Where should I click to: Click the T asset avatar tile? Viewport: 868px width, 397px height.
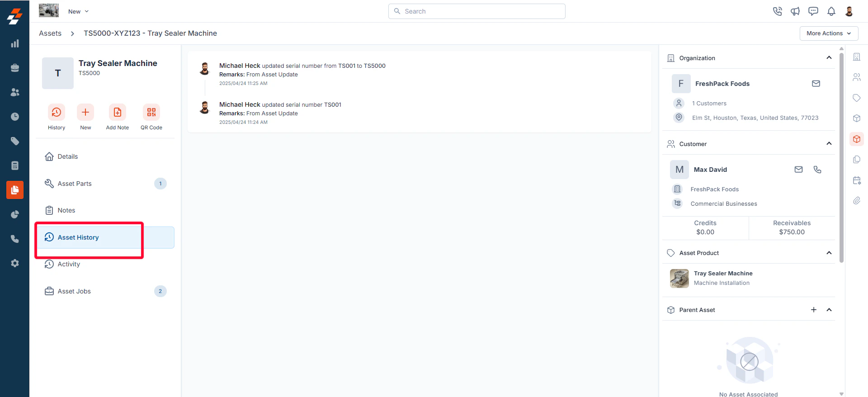[x=58, y=73]
